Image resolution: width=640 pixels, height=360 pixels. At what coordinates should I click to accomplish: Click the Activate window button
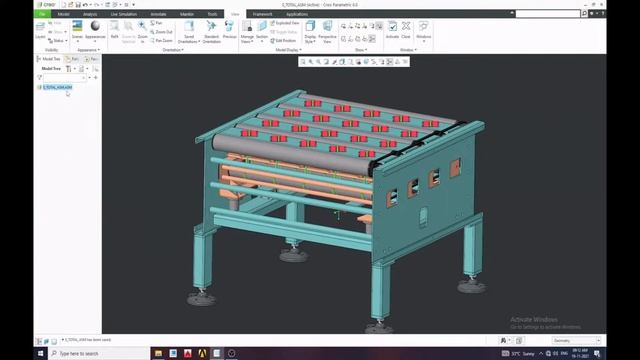coord(392,30)
